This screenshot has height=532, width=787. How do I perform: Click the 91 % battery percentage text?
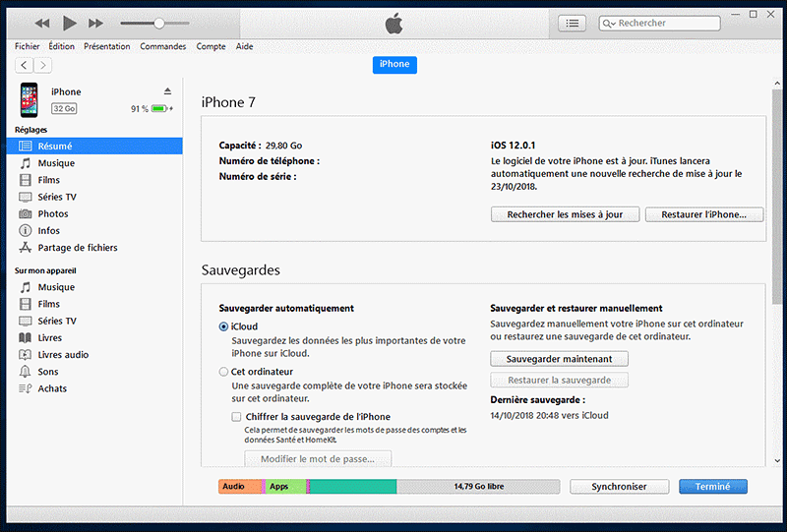pos(140,109)
